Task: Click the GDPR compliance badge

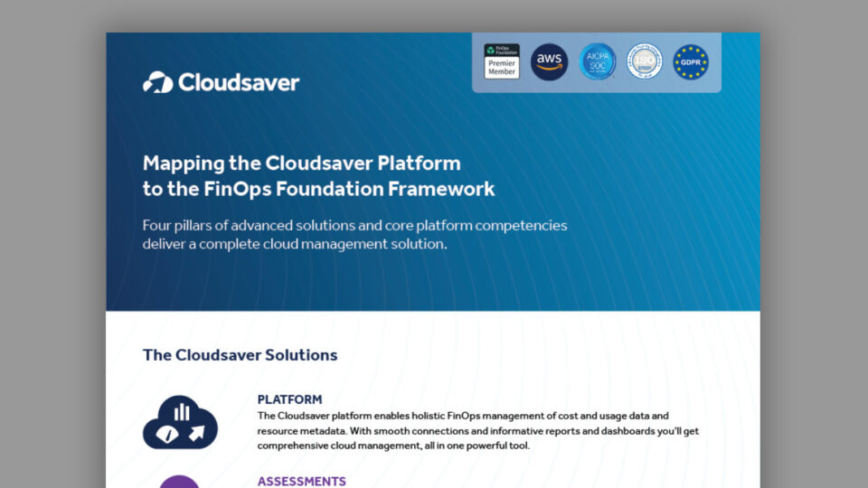Action: point(691,62)
